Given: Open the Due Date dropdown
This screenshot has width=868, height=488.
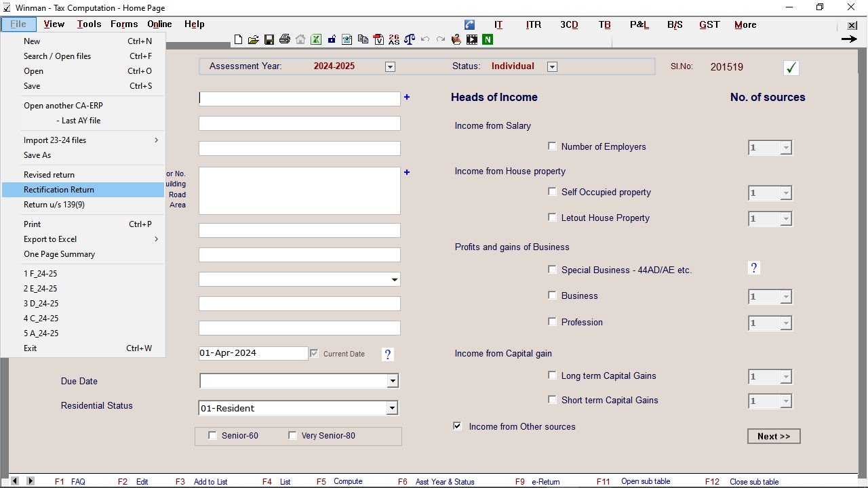Looking at the screenshot, I should (392, 382).
